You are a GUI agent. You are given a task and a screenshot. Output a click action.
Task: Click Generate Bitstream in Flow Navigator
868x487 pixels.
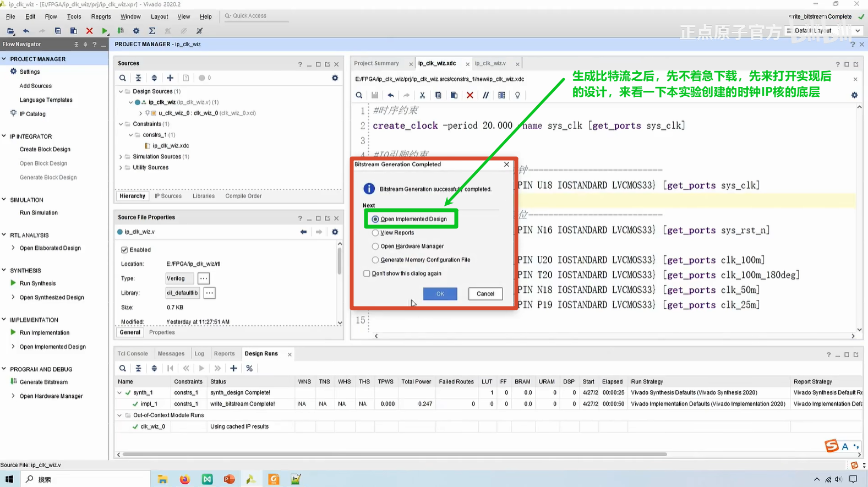coord(43,382)
